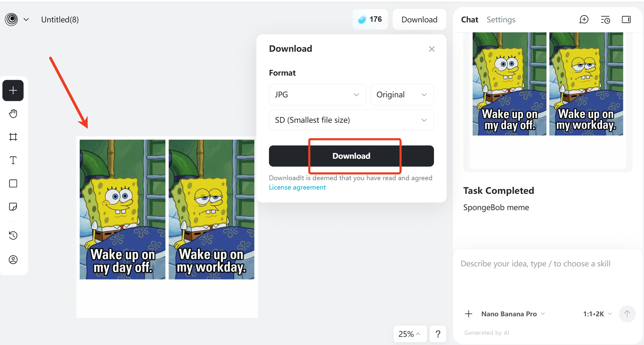Open the history icon in sidebar
The width and height of the screenshot is (644, 345).
(13, 235)
